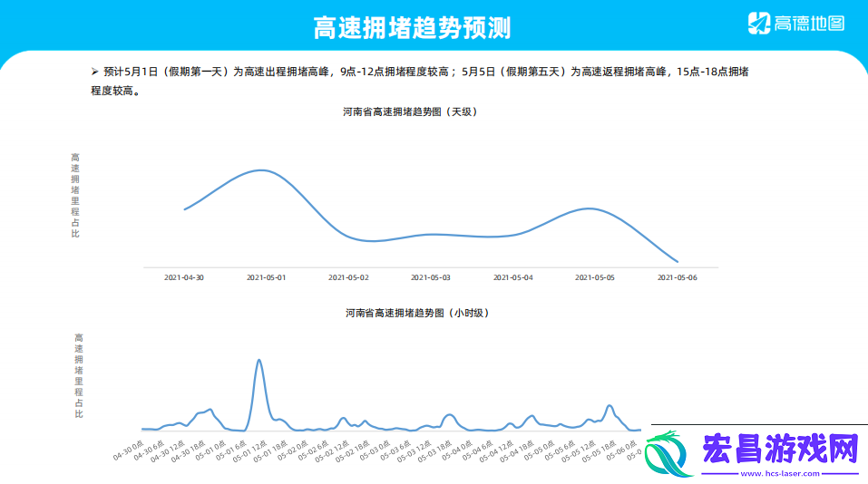868x484 pixels.
Task: Click the 05-04 6点 hourly axis label
Action: [478, 450]
